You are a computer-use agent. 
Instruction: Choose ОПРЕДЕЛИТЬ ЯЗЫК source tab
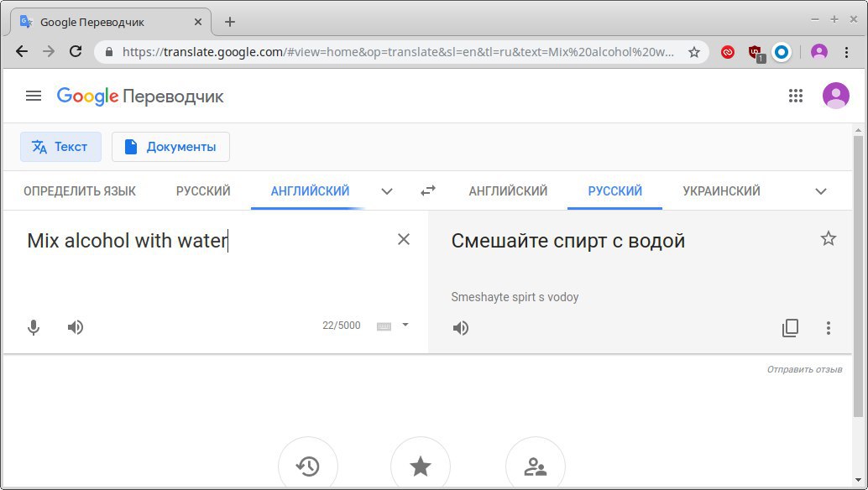pyautogui.click(x=80, y=191)
